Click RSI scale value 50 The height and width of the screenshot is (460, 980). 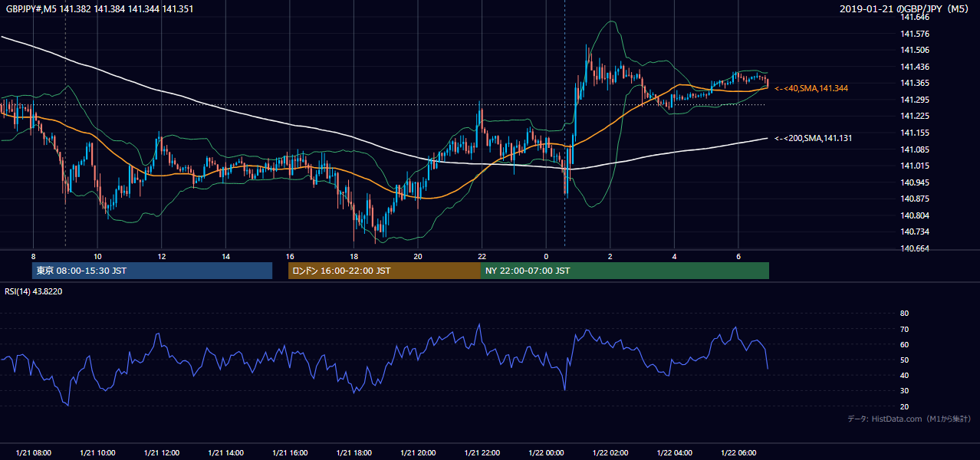coord(904,360)
